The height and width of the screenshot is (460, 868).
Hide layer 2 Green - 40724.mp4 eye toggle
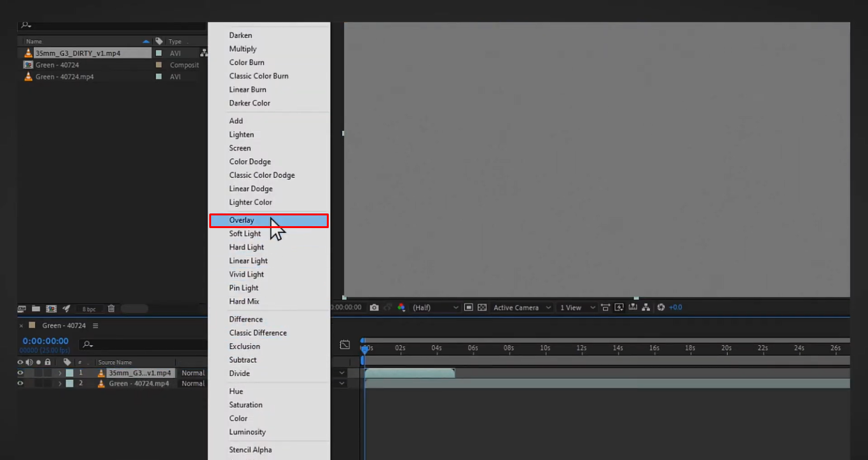[x=20, y=384]
